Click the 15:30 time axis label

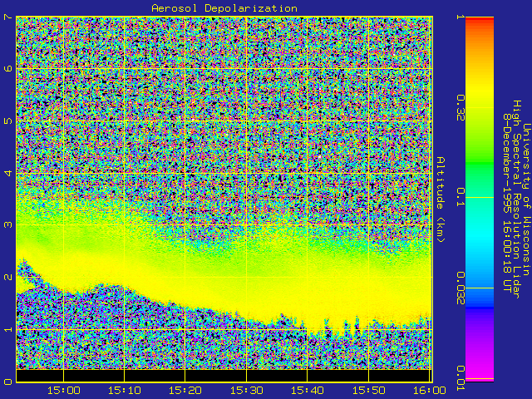[x=247, y=391]
